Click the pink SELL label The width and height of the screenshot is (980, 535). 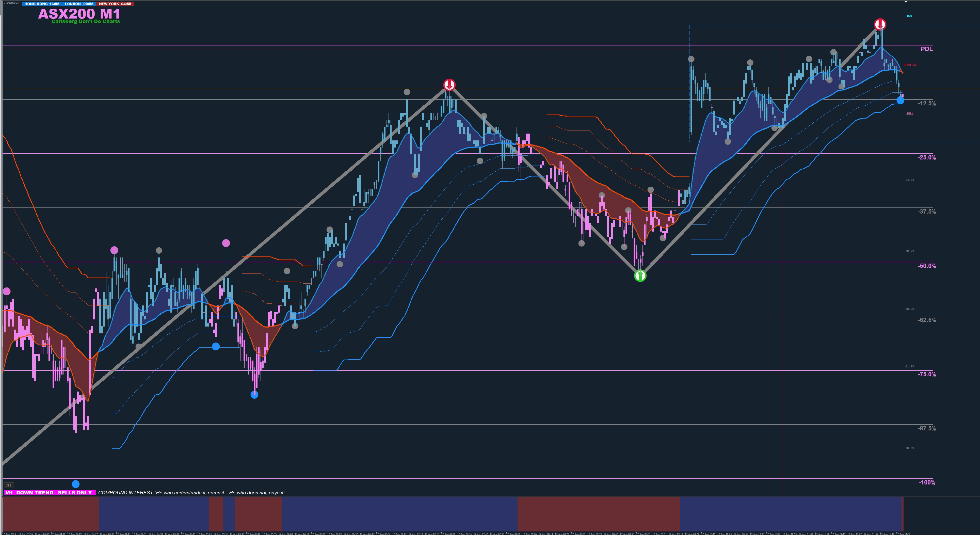pos(910,114)
